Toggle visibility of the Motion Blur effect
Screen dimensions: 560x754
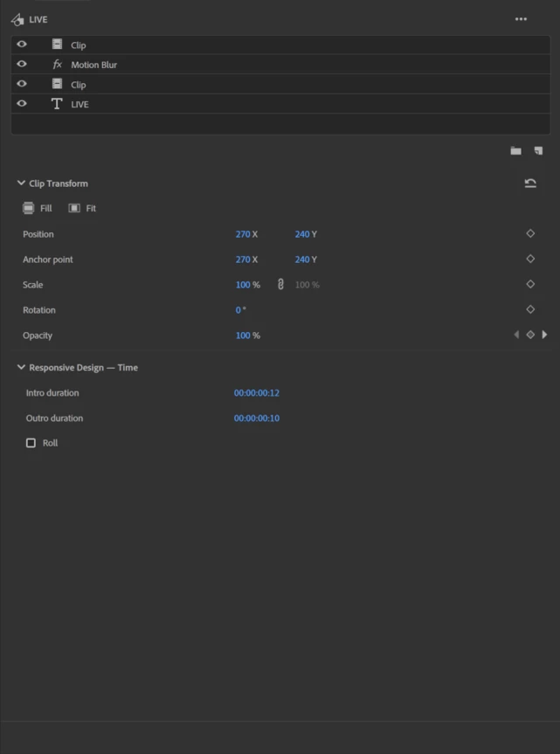tap(22, 64)
